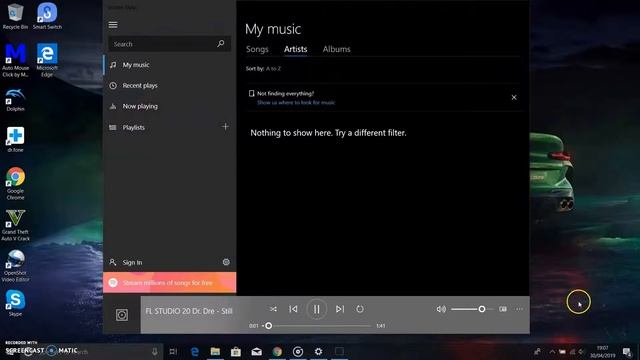Skip to previous track
Viewport: 640px width, 360px height.
click(x=293, y=309)
